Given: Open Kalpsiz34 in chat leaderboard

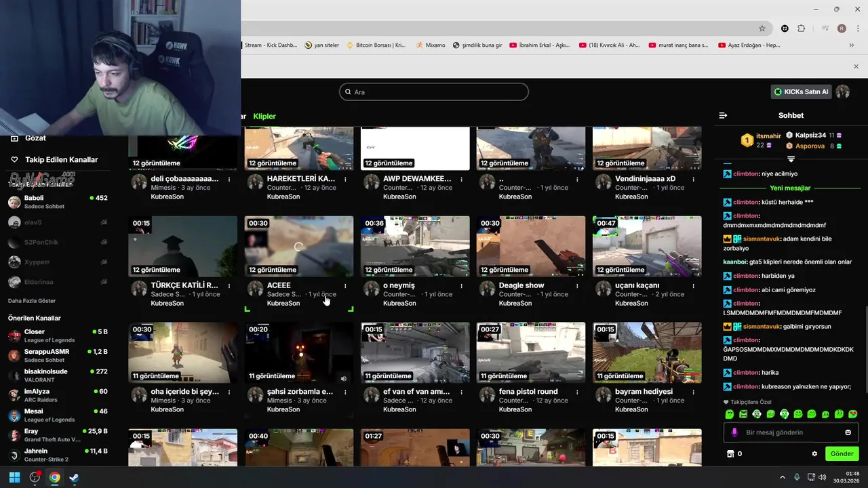Looking at the screenshot, I should pyautogui.click(x=810, y=136).
